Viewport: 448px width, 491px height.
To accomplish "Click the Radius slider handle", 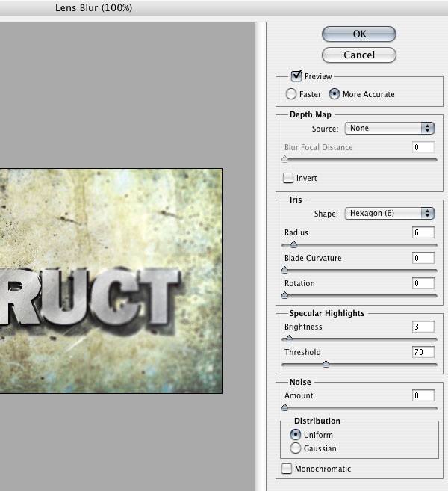I will (293, 244).
